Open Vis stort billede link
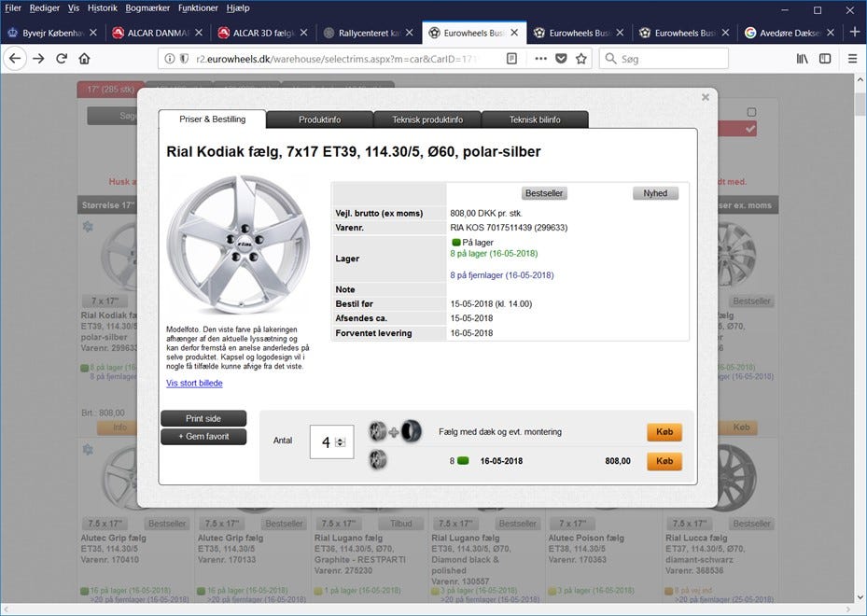This screenshot has width=867, height=616. 194,383
